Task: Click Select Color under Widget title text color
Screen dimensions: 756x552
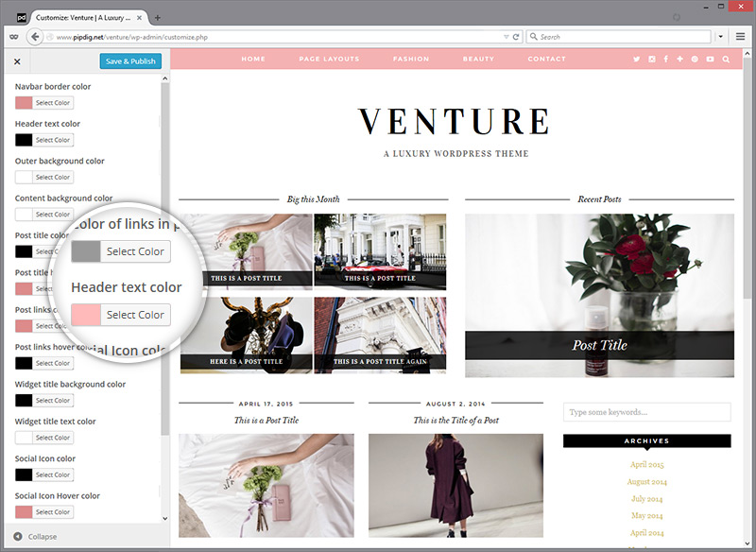Action: pyautogui.click(x=53, y=438)
